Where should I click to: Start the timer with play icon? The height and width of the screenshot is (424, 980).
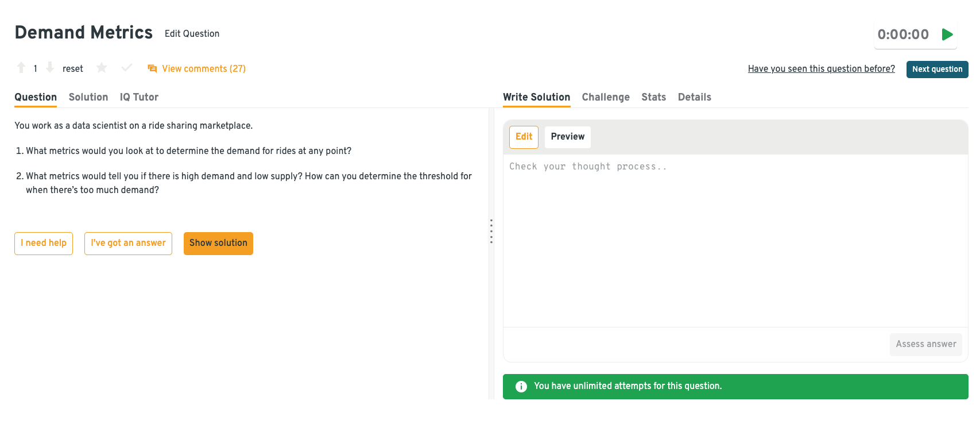pos(947,34)
